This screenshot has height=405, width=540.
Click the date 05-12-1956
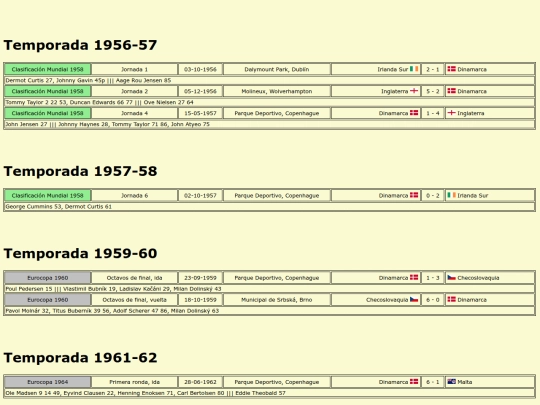(x=200, y=91)
